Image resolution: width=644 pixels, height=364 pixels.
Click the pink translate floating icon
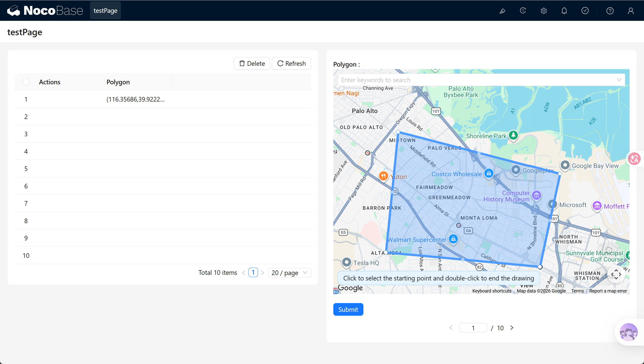(635, 159)
